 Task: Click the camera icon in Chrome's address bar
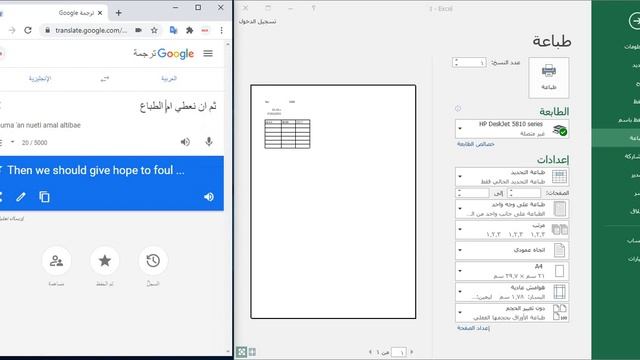coord(138,30)
